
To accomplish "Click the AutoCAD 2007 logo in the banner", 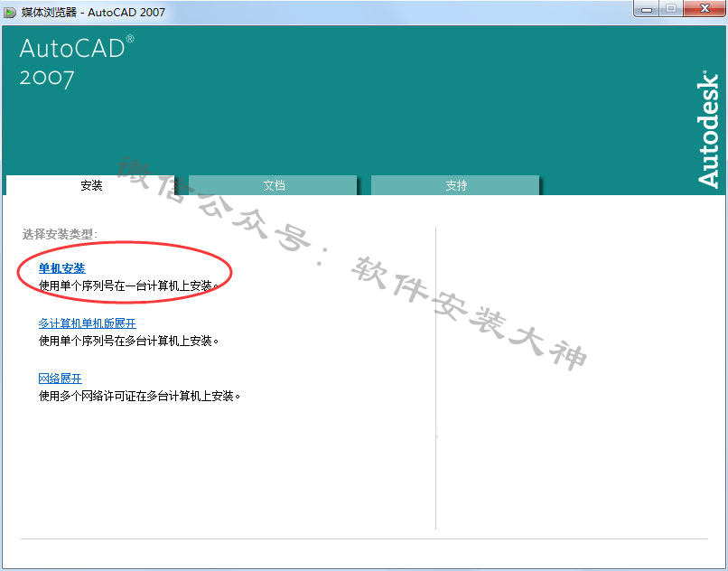I will click(77, 61).
